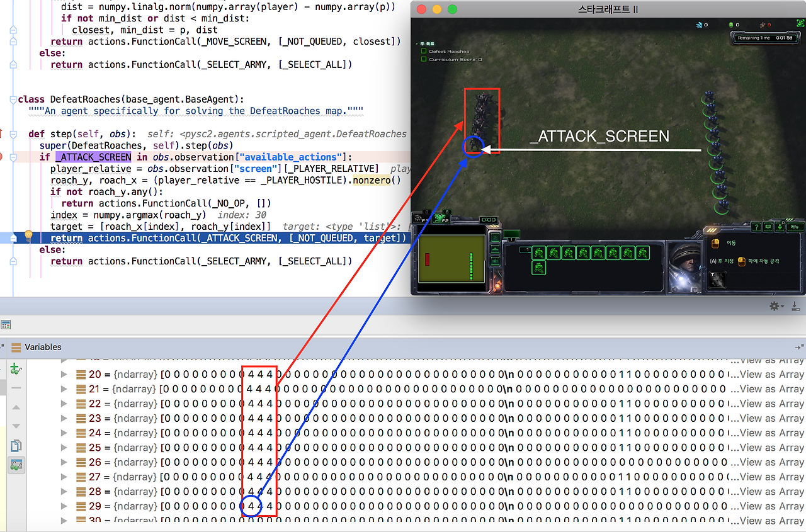The width and height of the screenshot is (806, 532).
Task: Click the second-row marine in the selection panel
Action: point(539,268)
